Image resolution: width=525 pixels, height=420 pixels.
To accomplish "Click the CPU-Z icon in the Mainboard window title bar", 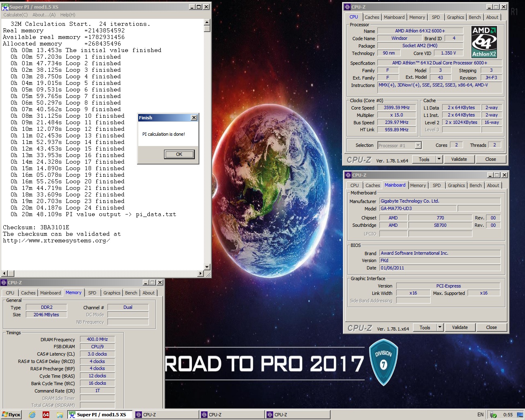I will point(348,175).
